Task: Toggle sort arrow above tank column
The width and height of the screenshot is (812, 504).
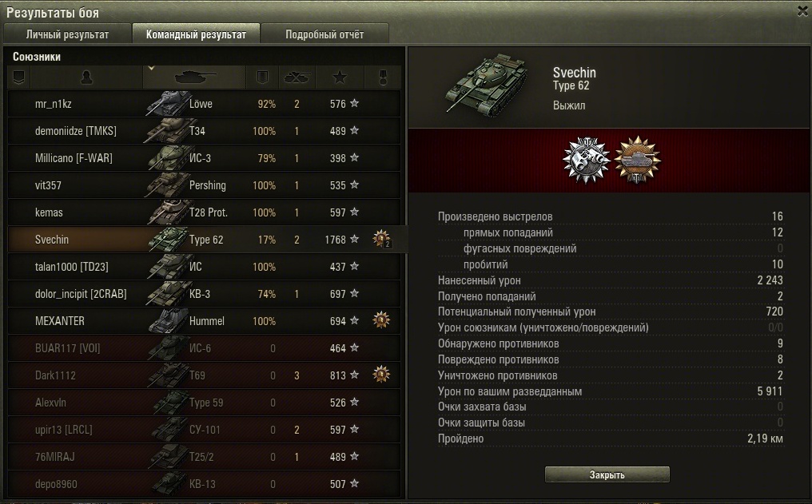Action: point(151,68)
